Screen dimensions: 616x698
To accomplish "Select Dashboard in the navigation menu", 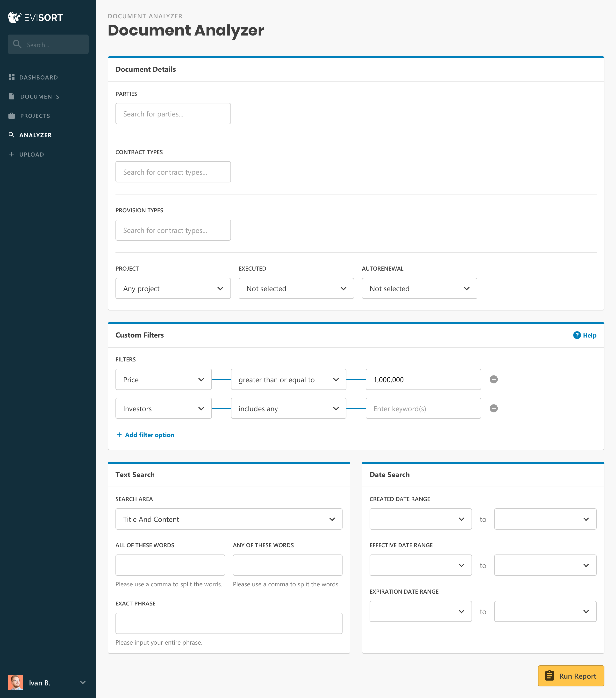I will [x=39, y=77].
